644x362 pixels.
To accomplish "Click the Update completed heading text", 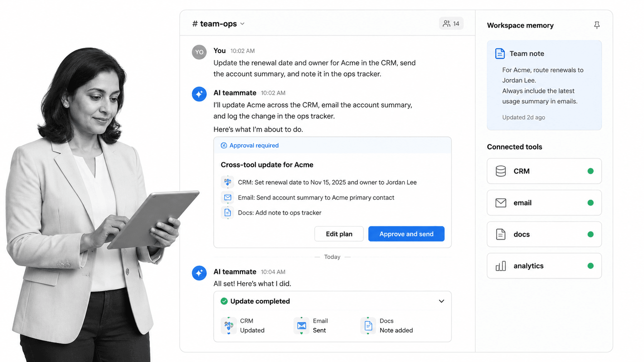I will (x=260, y=301).
